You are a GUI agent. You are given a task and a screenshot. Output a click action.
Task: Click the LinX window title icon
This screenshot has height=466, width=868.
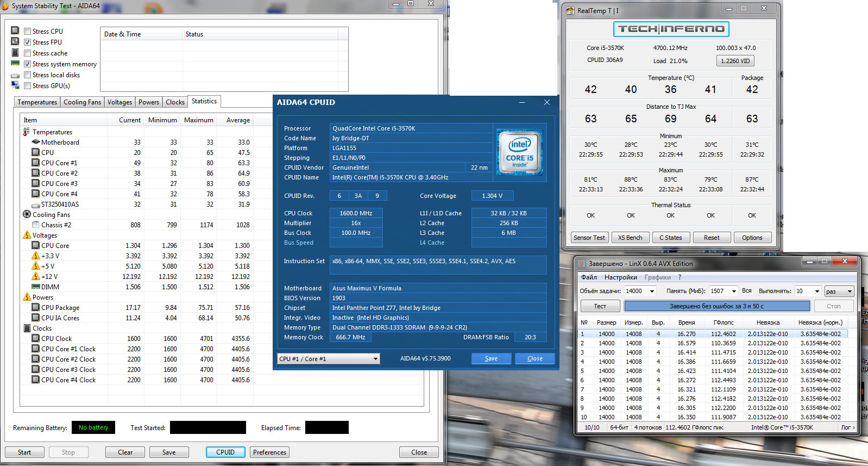coord(581,263)
